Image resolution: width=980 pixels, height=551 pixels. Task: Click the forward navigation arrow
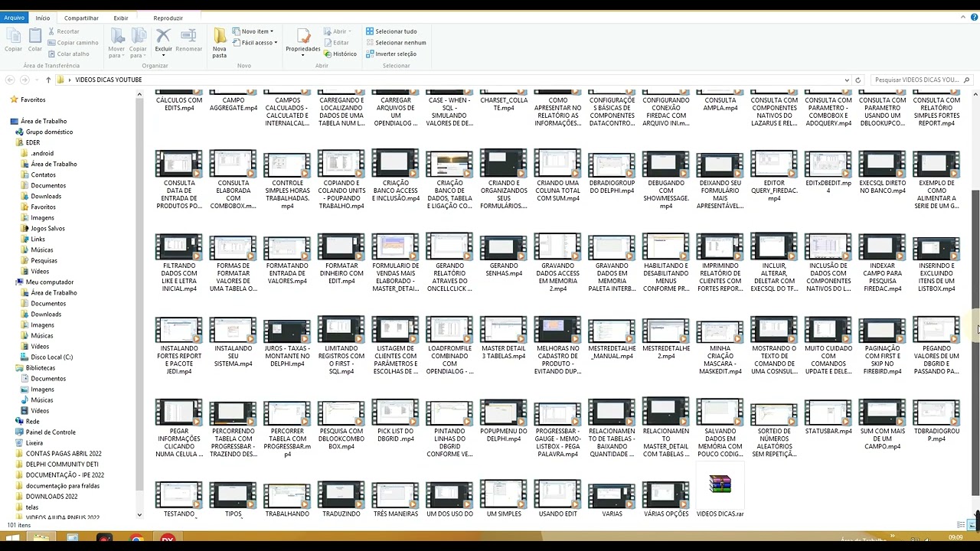tap(24, 80)
